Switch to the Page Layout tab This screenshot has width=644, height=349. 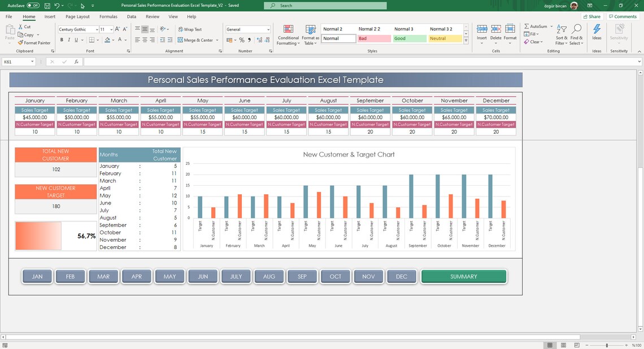point(77,17)
